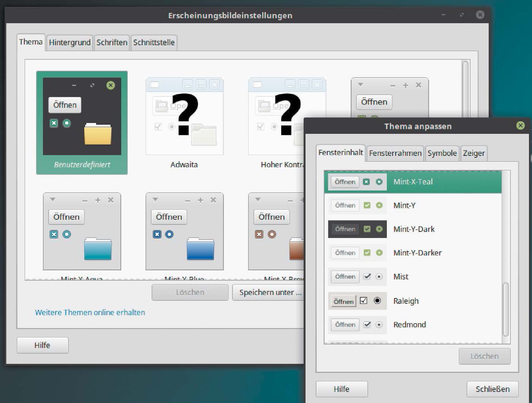Click the dropdown triangle in Mint-Y-Aqua preview

coord(53,199)
